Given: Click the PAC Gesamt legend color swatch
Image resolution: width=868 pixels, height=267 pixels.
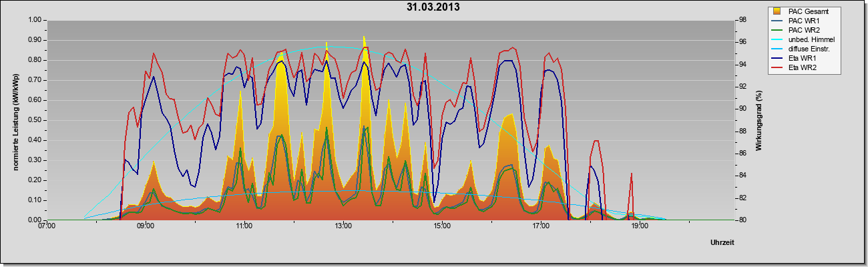Looking at the screenshot, I should (778, 11).
